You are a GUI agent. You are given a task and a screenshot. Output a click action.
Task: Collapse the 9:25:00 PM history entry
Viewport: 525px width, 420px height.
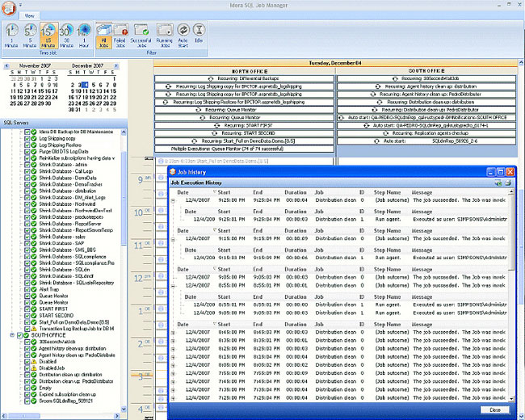pyautogui.click(x=173, y=200)
